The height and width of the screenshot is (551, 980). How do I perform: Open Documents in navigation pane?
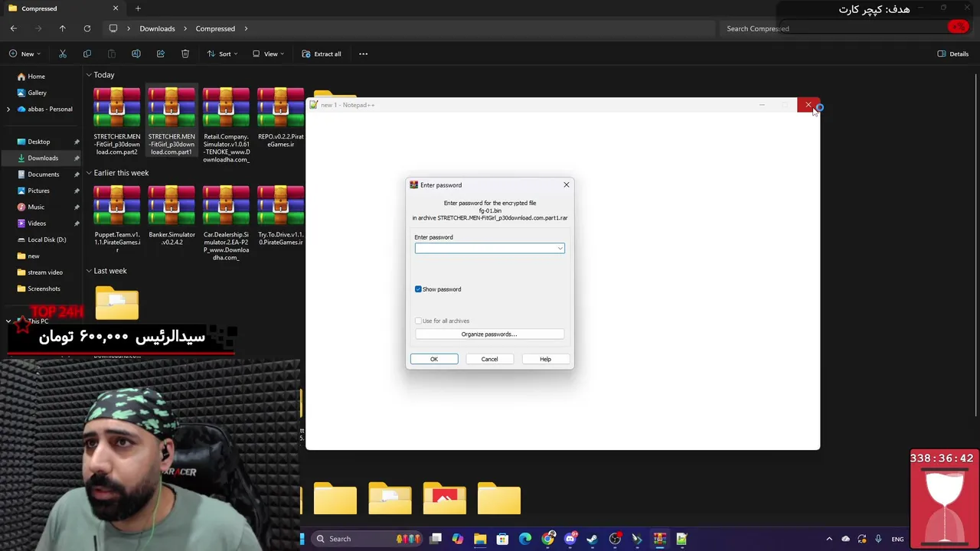point(41,174)
